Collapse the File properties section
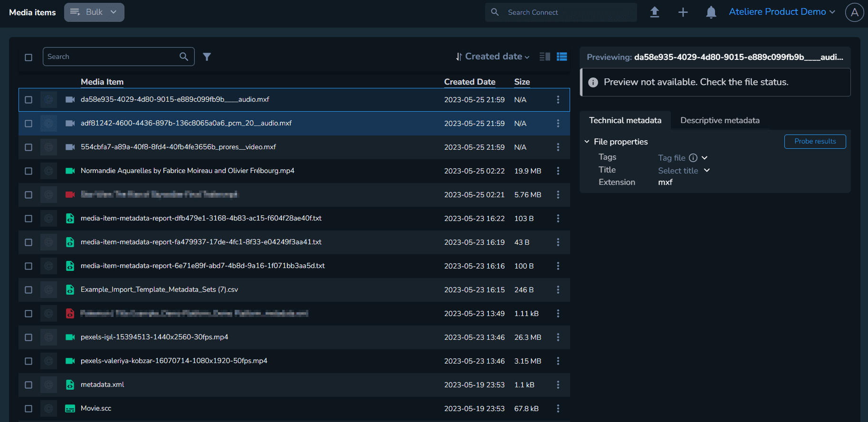This screenshot has height=422, width=868. (x=587, y=142)
